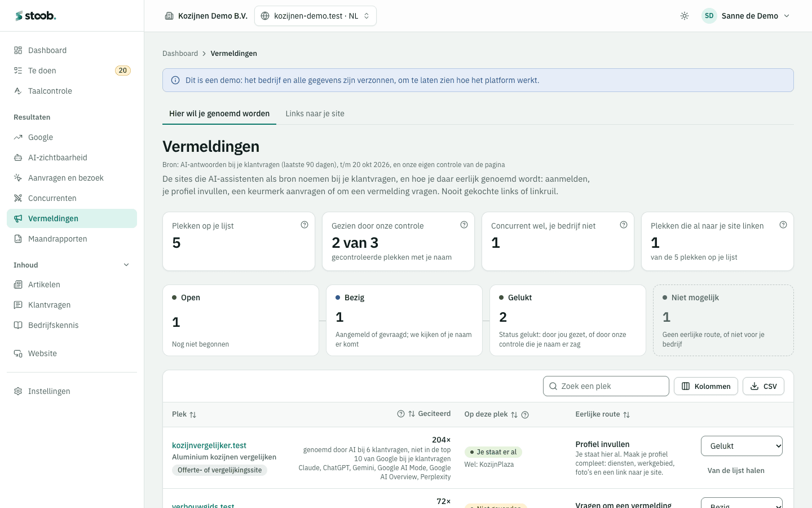The height and width of the screenshot is (508, 812).
Task: Click the Offerte- of vergelijkingssite tag
Action: click(x=220, y=470)
